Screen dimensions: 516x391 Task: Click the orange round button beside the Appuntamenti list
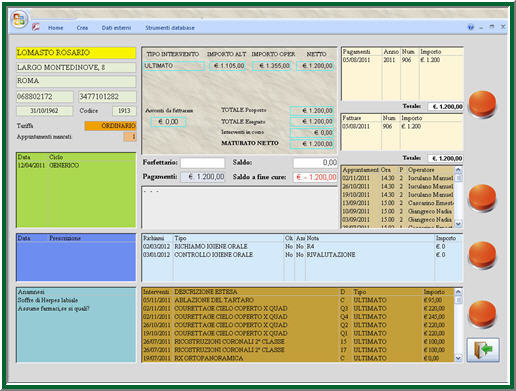pos(482,198)
